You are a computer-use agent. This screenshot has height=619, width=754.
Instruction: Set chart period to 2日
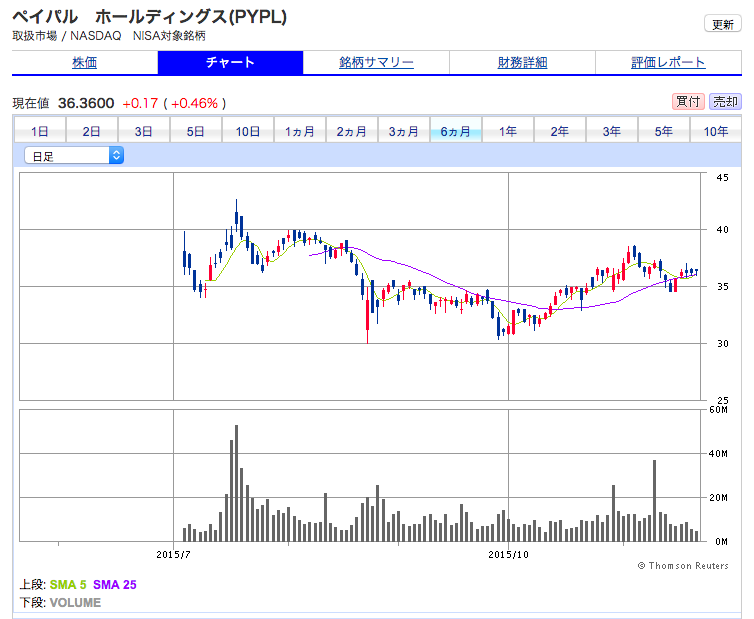coord(91,131)
